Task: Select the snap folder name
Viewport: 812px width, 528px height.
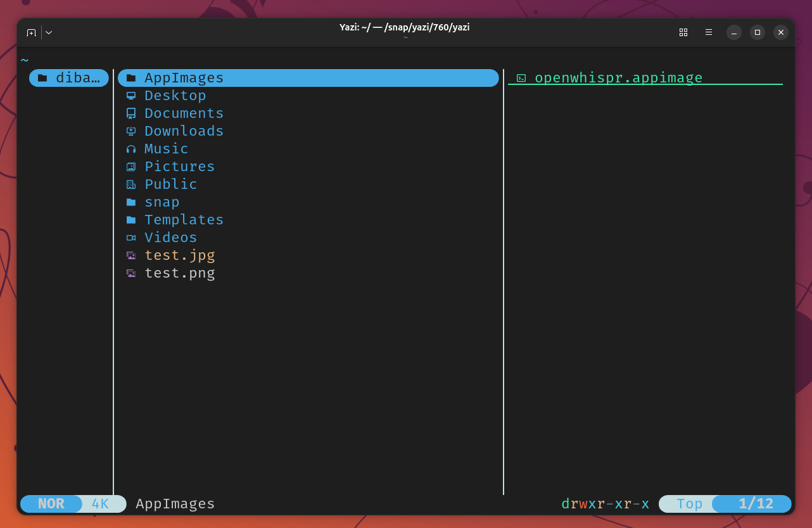Action: [x=162, y=202]
